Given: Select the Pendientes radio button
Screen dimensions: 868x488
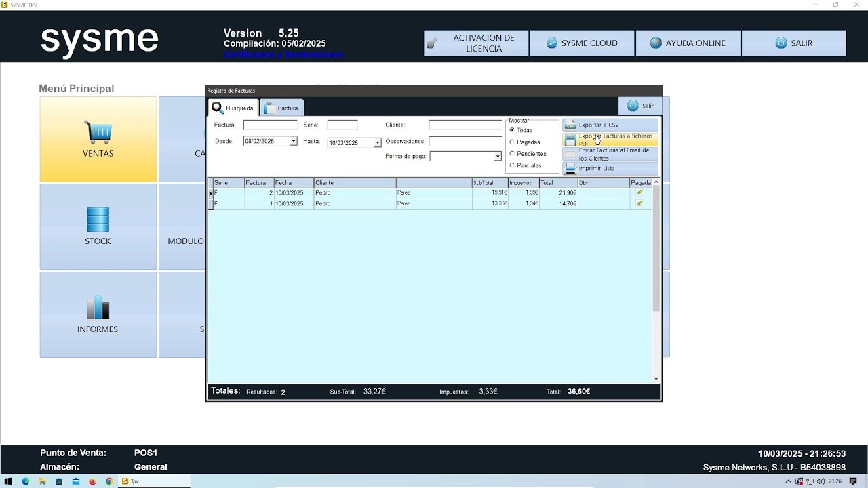Looking at the screenshot, I should (512, 154).
